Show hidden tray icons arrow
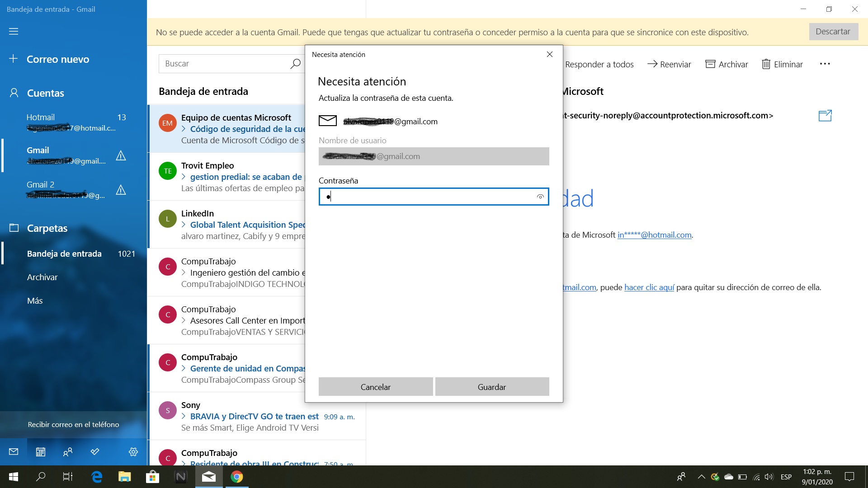Image resolution: width=868 pixels, height=488 pixels. (x=702, y=477)
